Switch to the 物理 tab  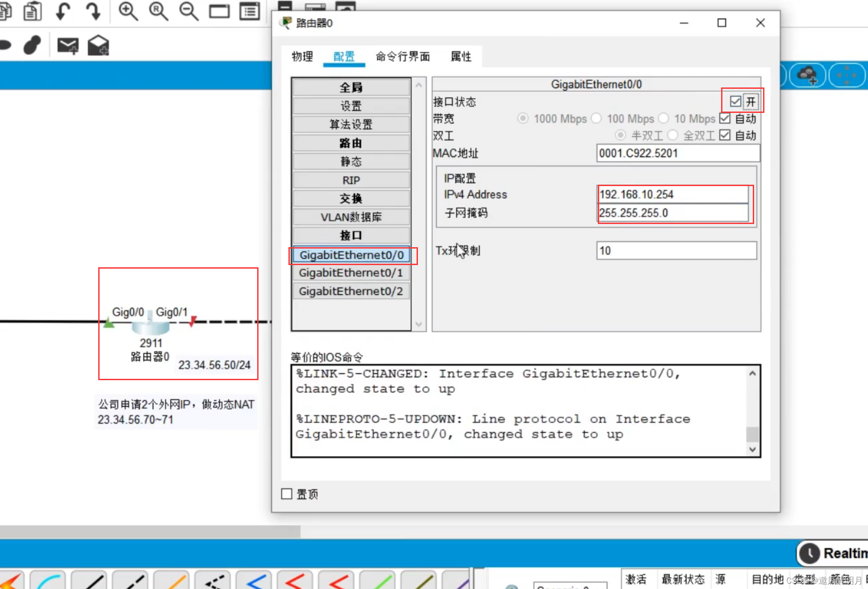pyautogui.click(x=302, y=57)
